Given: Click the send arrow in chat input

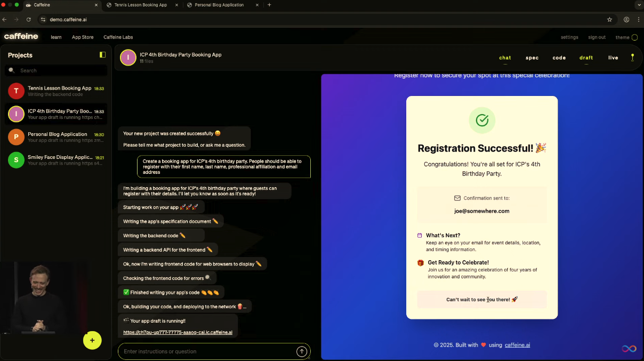Looking at the screenshot, I should click(x=302, y=351).
